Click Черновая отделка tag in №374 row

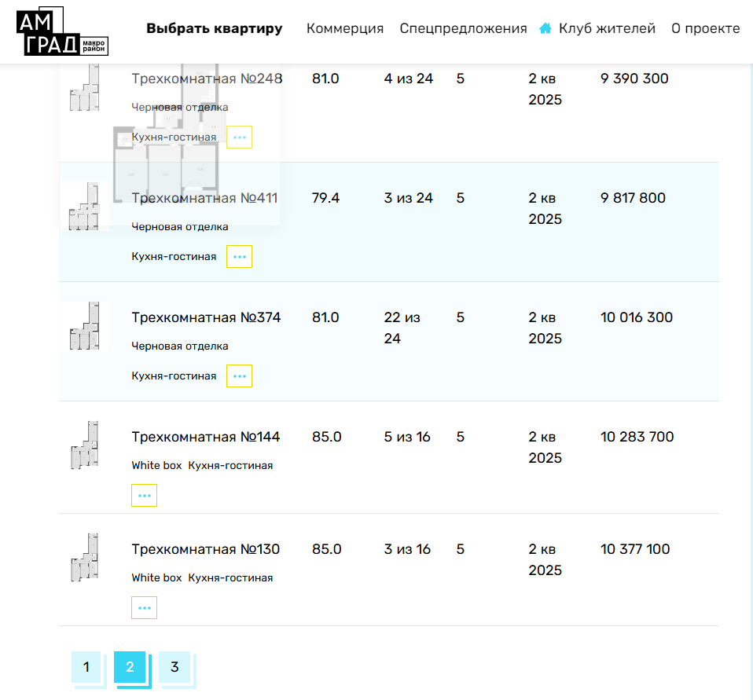tap(180, 346)
